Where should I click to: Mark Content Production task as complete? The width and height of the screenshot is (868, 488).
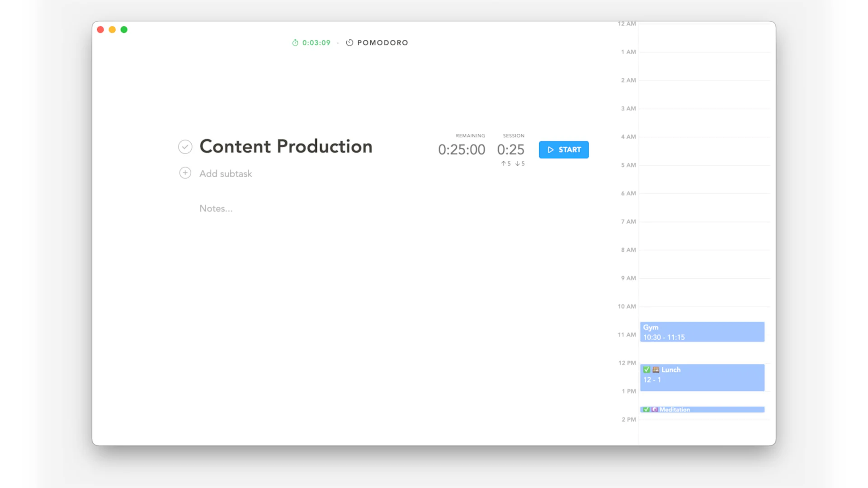185,147
